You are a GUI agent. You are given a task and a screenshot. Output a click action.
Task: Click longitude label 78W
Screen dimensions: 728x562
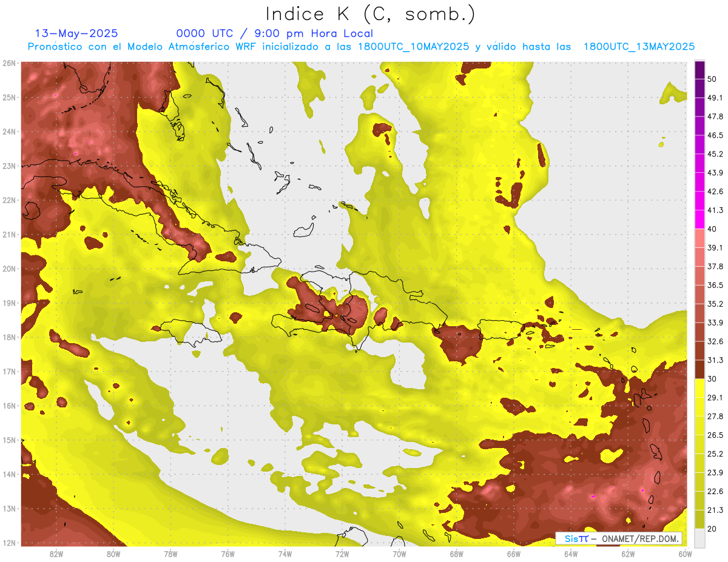[170, 554]
